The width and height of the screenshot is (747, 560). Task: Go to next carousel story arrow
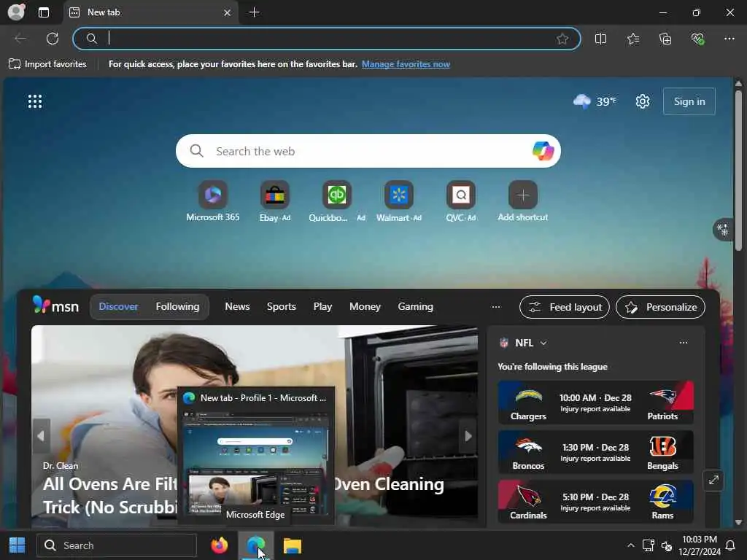coord(468,436)
